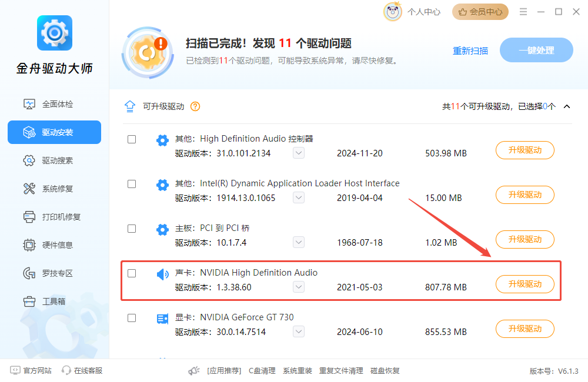
Task: Collapse the 可升级驱动 section chevron
Action: click(x=567, y=106)
